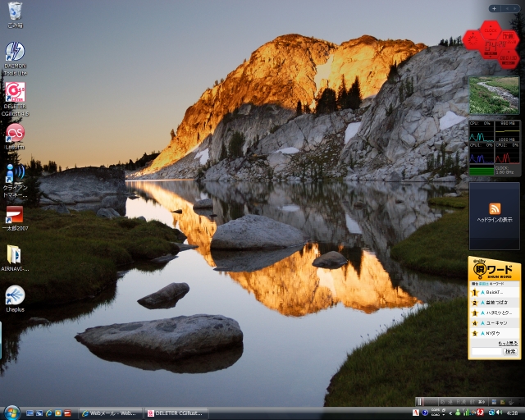Screen dimensions: 525x420
Task: Launch Ichitaro 2007 from the desktop
Action: 15,215
